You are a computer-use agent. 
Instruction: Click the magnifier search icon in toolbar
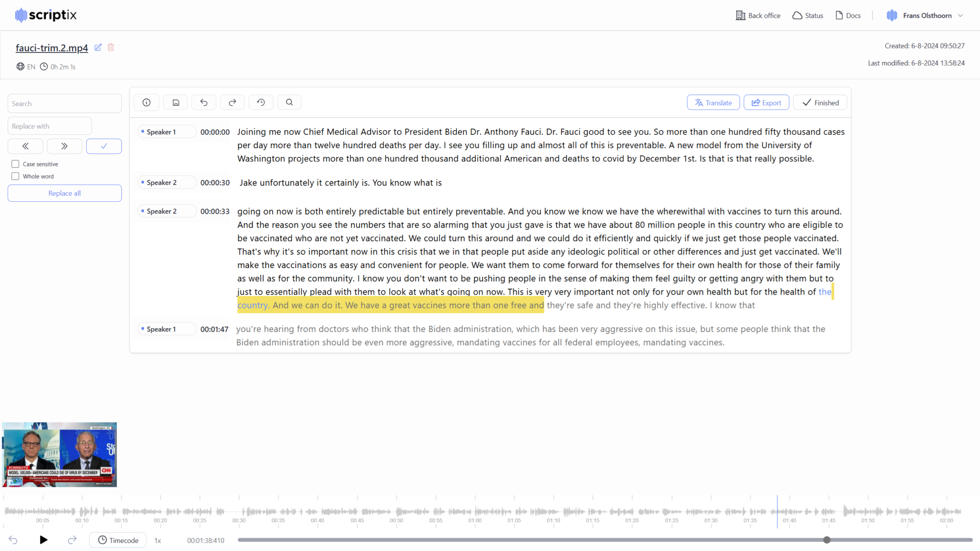(x=290, y=102)
